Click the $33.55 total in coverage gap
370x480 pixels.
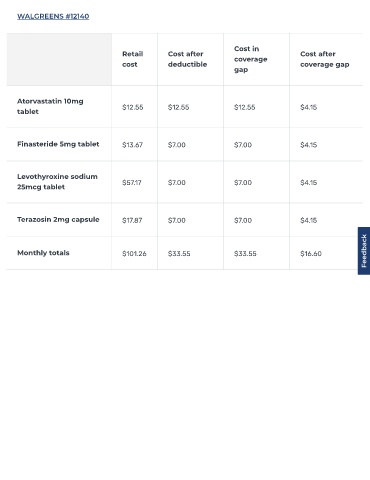(x=245, y=254)
